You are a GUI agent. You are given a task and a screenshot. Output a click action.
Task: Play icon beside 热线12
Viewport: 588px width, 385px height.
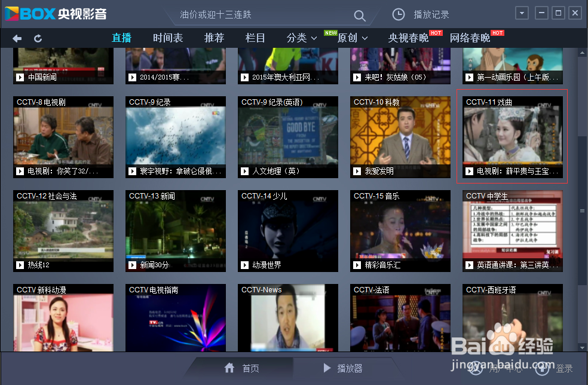click(20, 265)
